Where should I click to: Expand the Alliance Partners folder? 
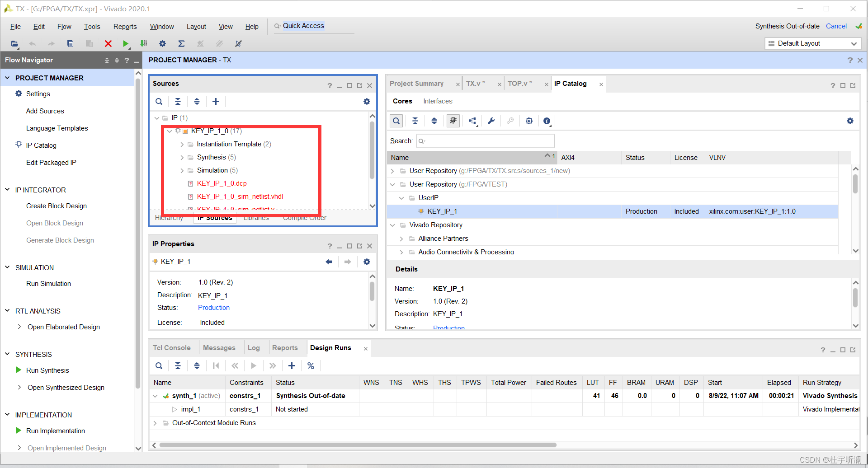tap(401, 239)
